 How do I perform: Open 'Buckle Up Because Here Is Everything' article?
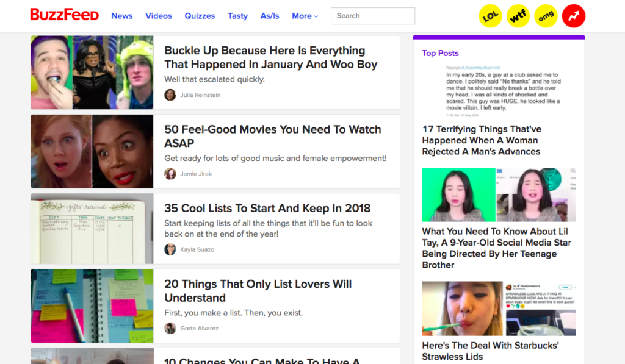coord(270,57)
